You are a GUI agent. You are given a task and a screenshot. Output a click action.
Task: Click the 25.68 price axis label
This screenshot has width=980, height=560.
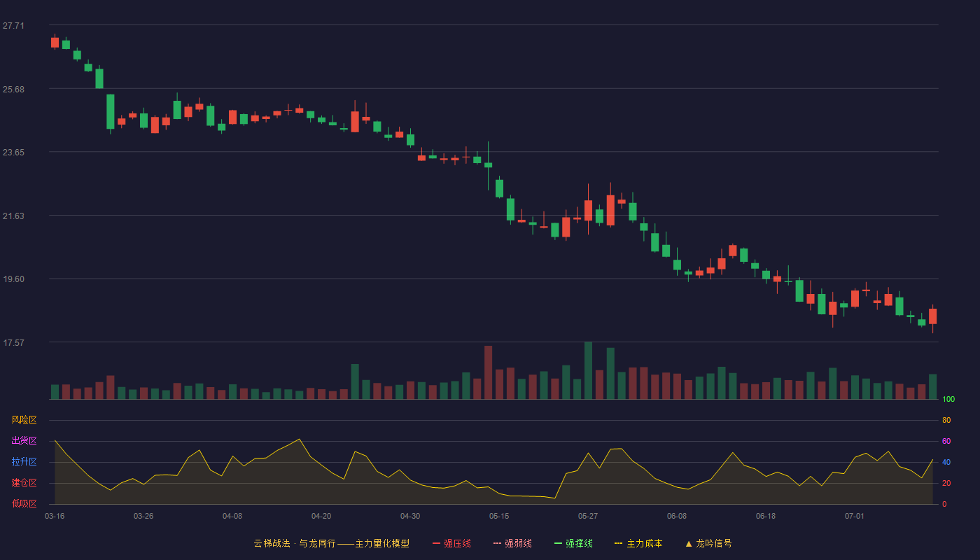(13, 89)
